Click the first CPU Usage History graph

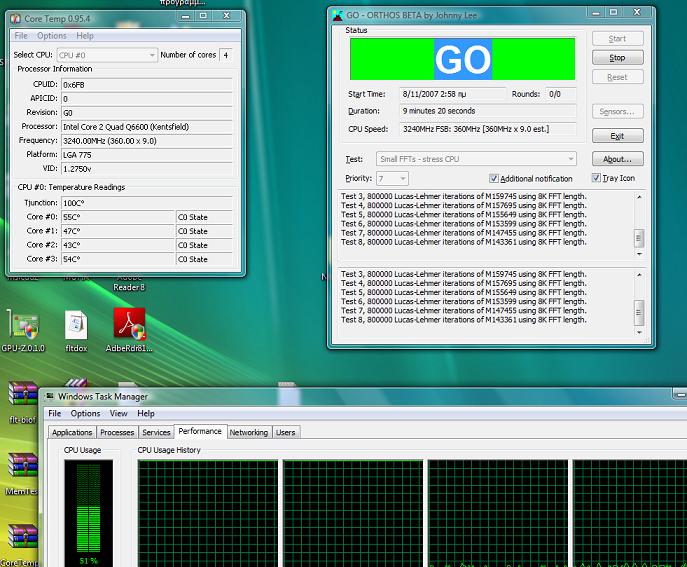208,513
